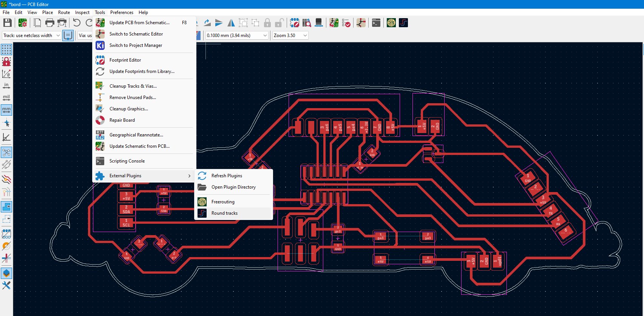Screen dimensions: 644x316
Task: Choose Freerouting plugin in submenu
Action: point(234,202)
